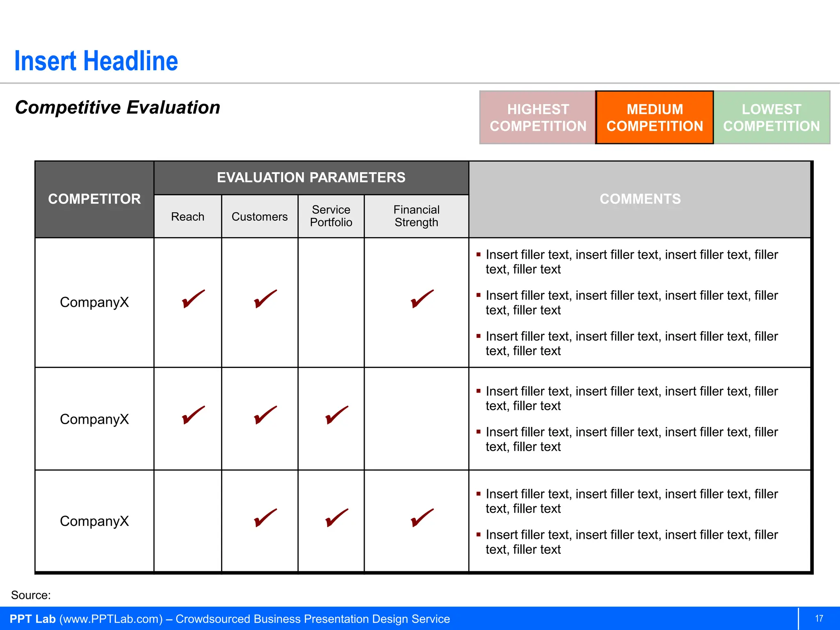
Task: Click the Competitive Evaluation subtitle
Action: 117,107
